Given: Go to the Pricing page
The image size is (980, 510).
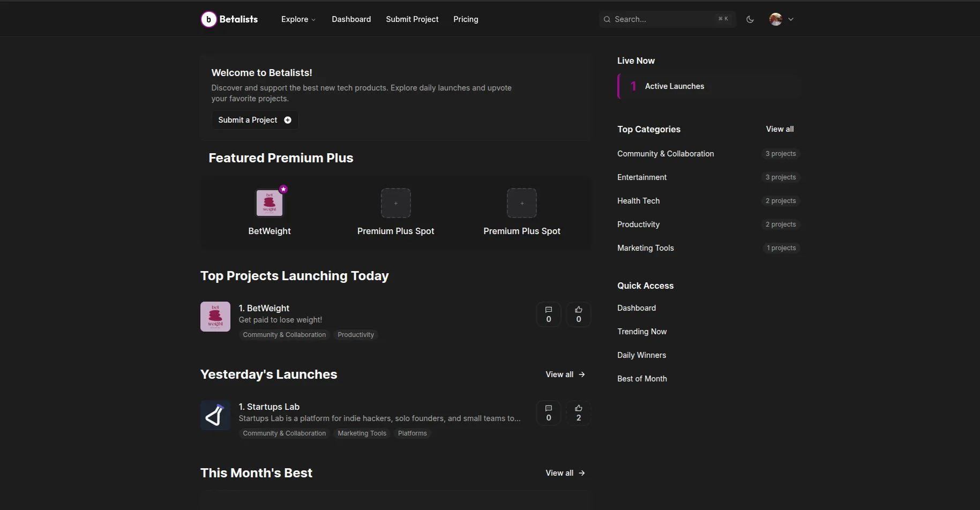Looking at the screenshot, I should (x=466, y=19).
